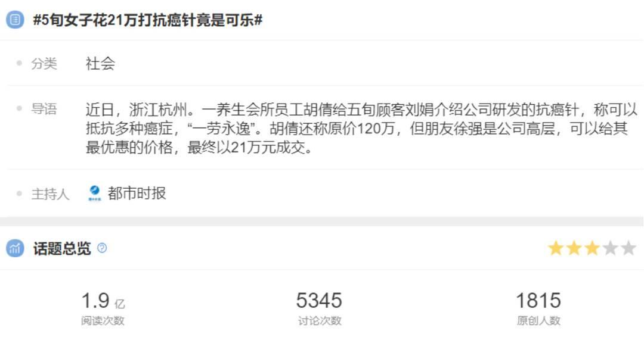Click the 导语 summary paragraph text
This screenshot has width=644, height=340.
click(x=361, y=129)
